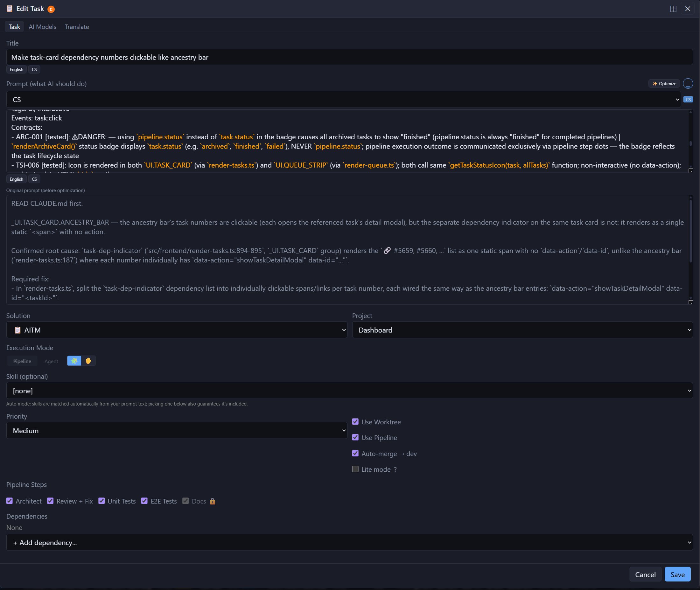Select Agent execution mode
The width and height of the screenshot is (700, 590).
point(51,361)
